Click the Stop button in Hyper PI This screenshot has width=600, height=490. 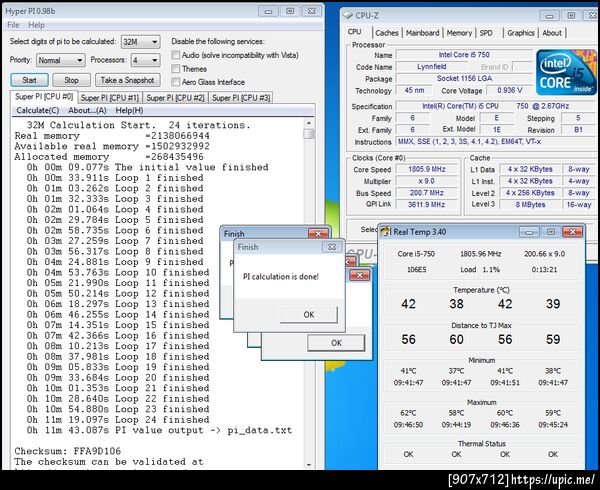click(x=72, y=80)
